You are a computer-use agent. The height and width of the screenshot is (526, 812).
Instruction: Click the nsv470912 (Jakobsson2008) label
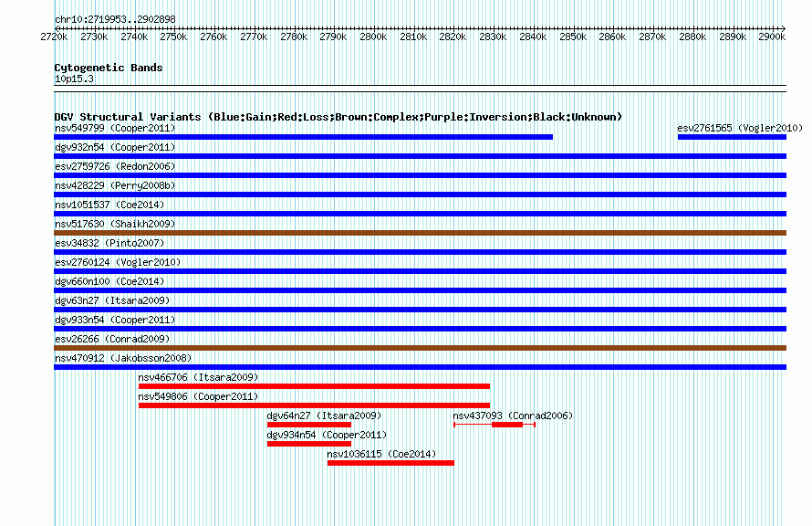pyautogui.click(x=123, y=358)
